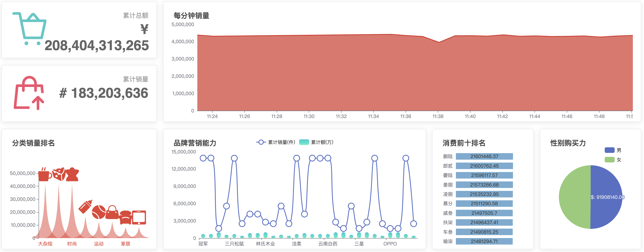Click the bar showing 21573286.68
The width and height of the screenshot is (644, 252).
(484, 185)
